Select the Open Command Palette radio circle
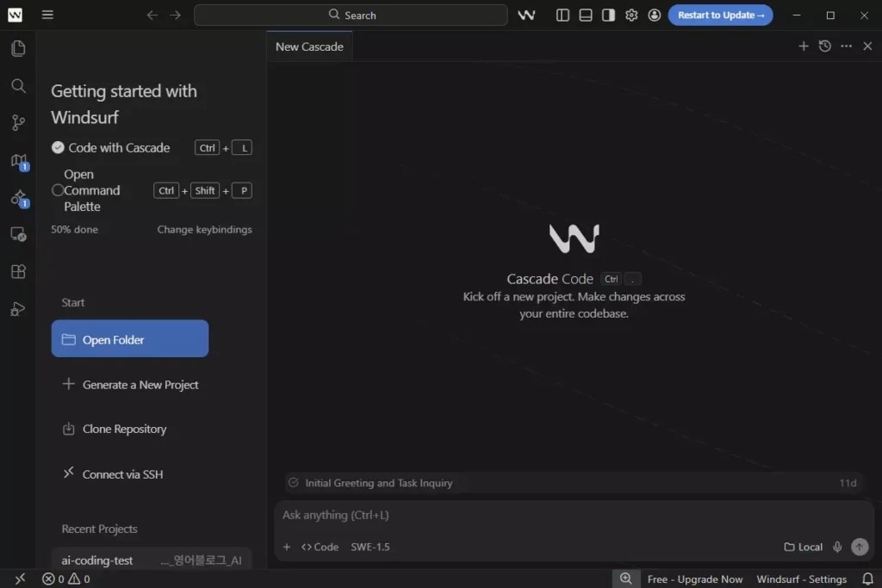882x588 pixels. (x=58, y=190)
